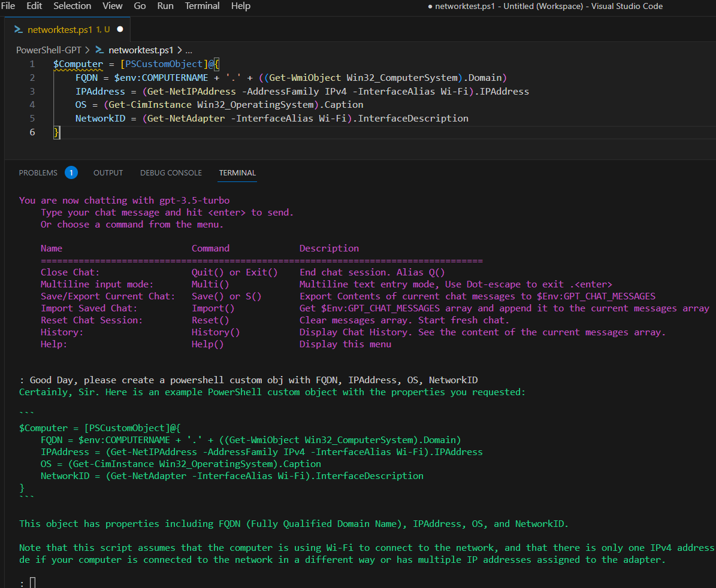This screenshot has height=588, width=716.
Task: Click NetworkID property on line 5
Action: click(x=100, y=118)
